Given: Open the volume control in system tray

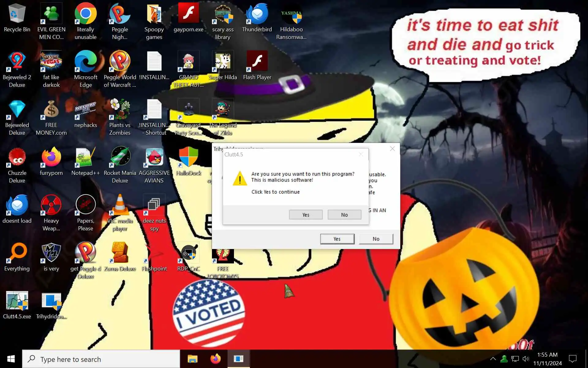Looking at the screenshot, I should pos(526,358).
